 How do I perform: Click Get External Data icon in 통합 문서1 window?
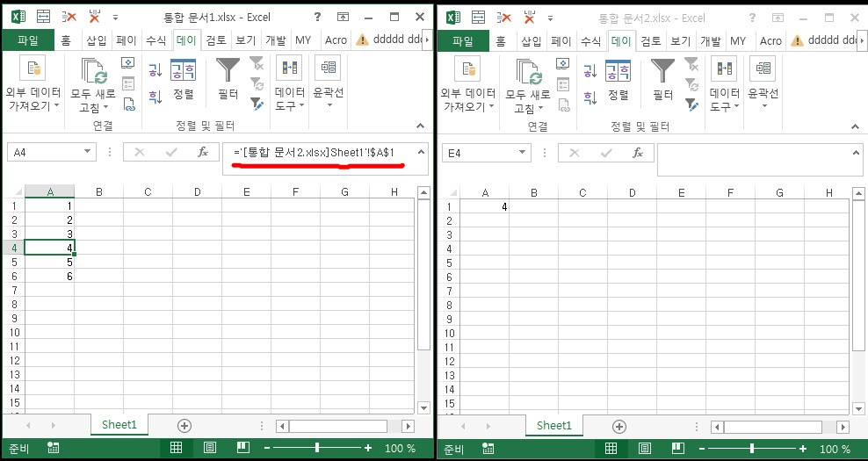point(33,68)
